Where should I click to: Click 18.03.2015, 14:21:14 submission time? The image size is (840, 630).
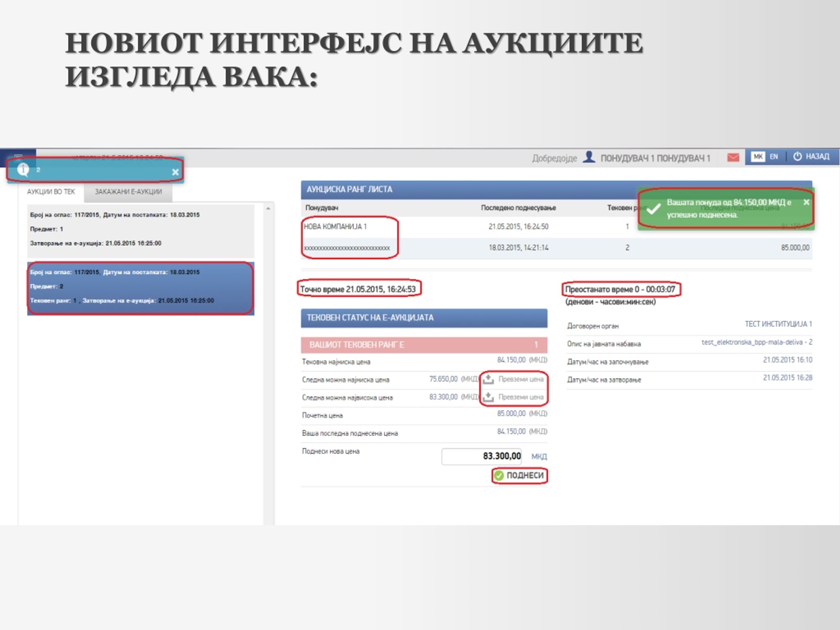pos(518,248)
